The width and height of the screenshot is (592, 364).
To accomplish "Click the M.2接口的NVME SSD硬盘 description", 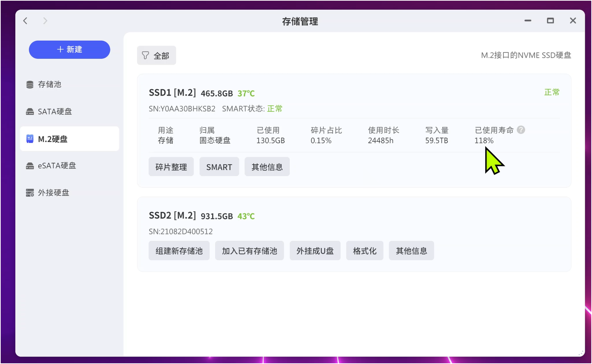I will (526, 55).
